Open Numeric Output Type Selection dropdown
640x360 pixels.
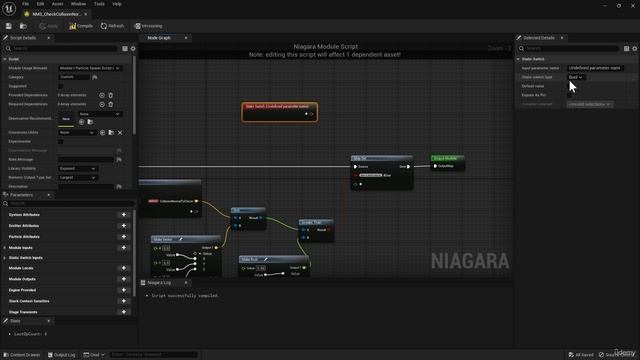coord(78,178)
